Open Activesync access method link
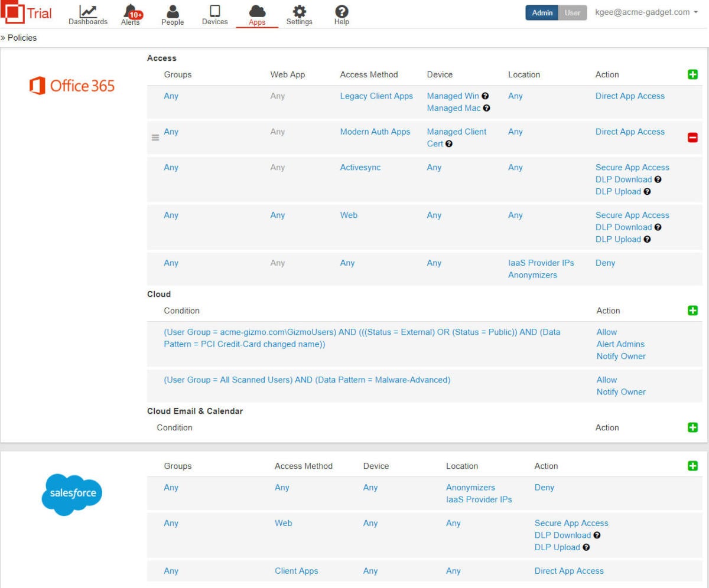 (x=360, y=168)
